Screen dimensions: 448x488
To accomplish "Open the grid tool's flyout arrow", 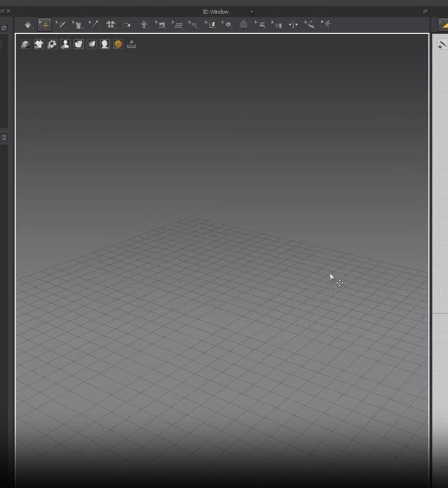I will [x=172, y=21].
